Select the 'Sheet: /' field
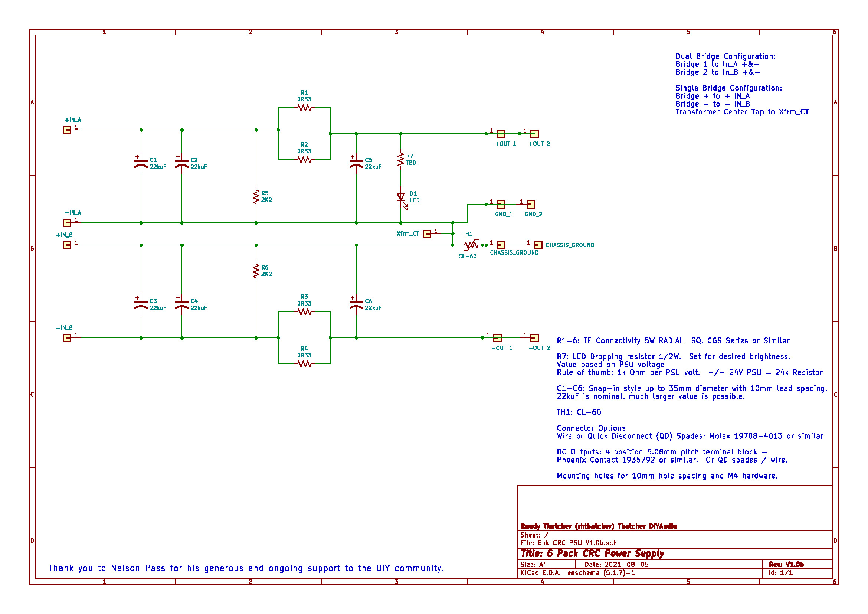 pyautogui.click(x=534, y=535)
